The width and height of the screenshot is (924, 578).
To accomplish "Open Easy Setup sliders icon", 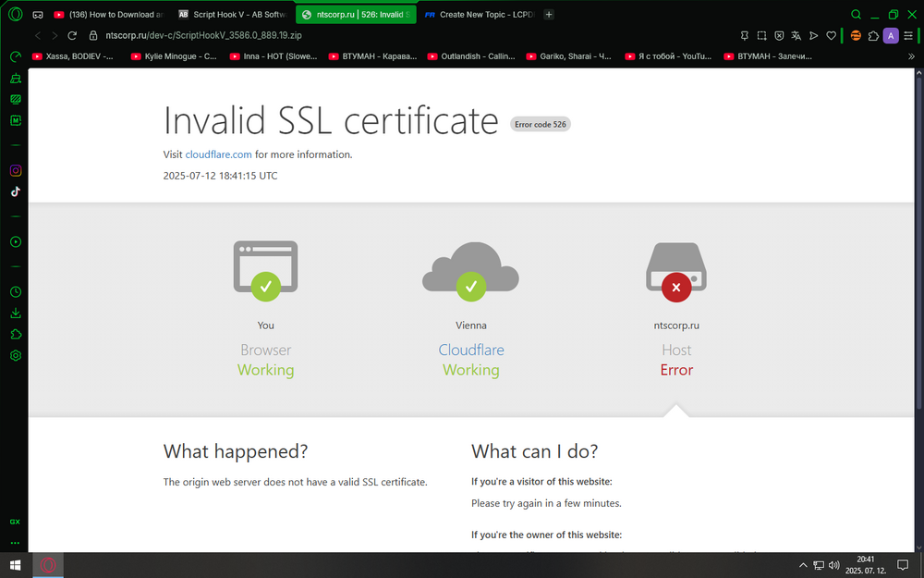I will point(908,36).
